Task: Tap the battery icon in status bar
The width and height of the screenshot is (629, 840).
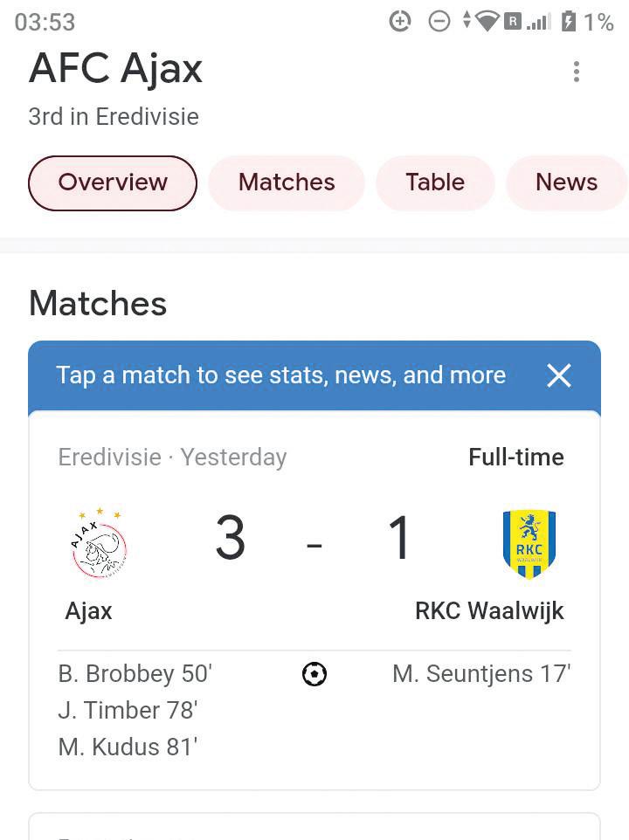Action: pos(569,22)
